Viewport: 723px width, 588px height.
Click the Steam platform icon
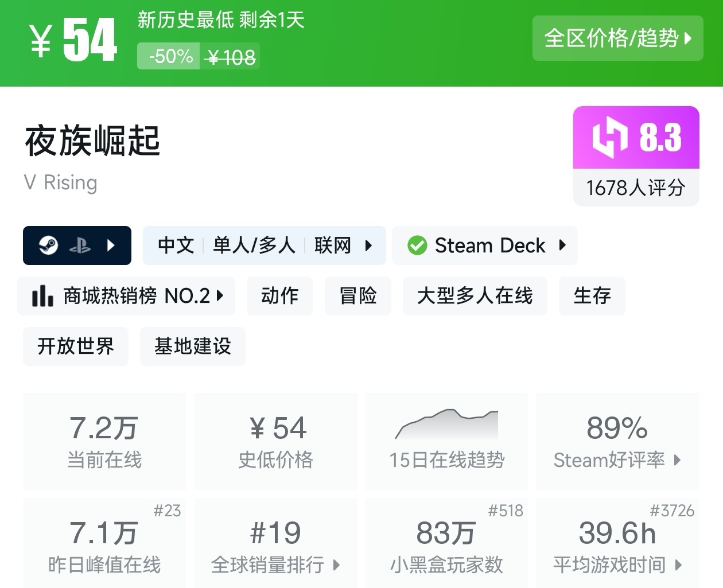49,246
